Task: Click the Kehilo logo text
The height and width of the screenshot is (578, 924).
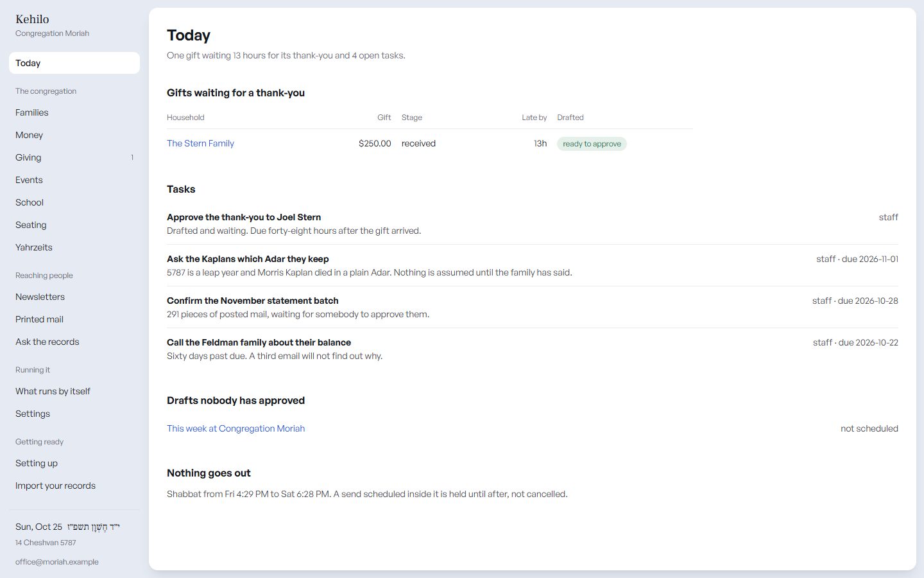Action: click(32, 19)
